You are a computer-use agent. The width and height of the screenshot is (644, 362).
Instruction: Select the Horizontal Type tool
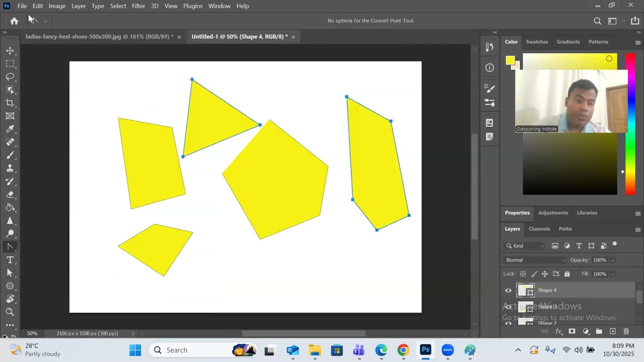click(10, 260)
